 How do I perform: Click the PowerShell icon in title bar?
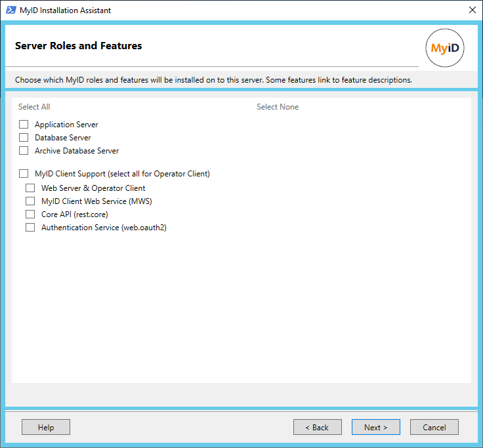[x=11, y=10]
